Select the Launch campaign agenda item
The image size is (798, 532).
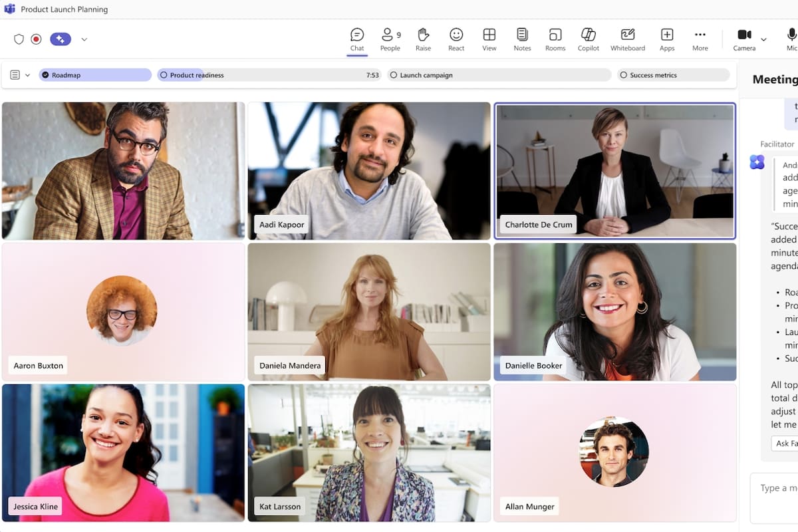[x=498, y=75]
